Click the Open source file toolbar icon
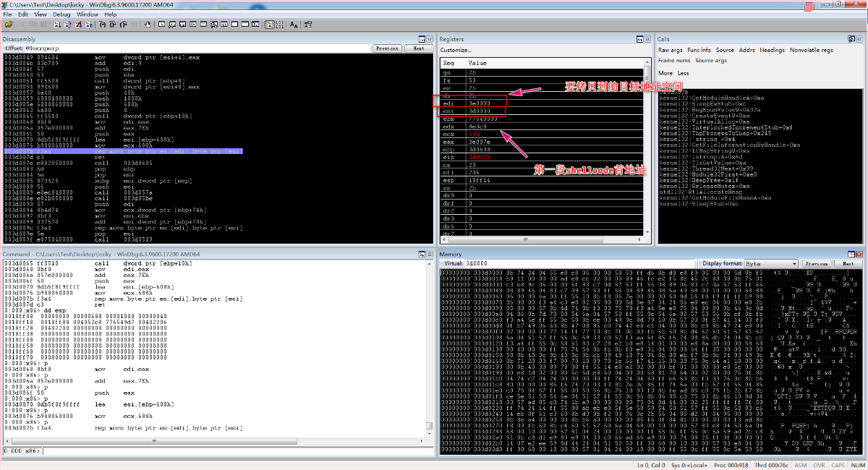The height and width of the screenshot is (470, 868). click(x=9, y=25)
